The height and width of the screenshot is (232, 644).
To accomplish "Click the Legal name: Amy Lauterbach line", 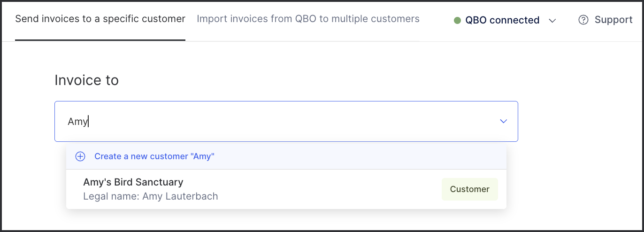I will (151, 196).
